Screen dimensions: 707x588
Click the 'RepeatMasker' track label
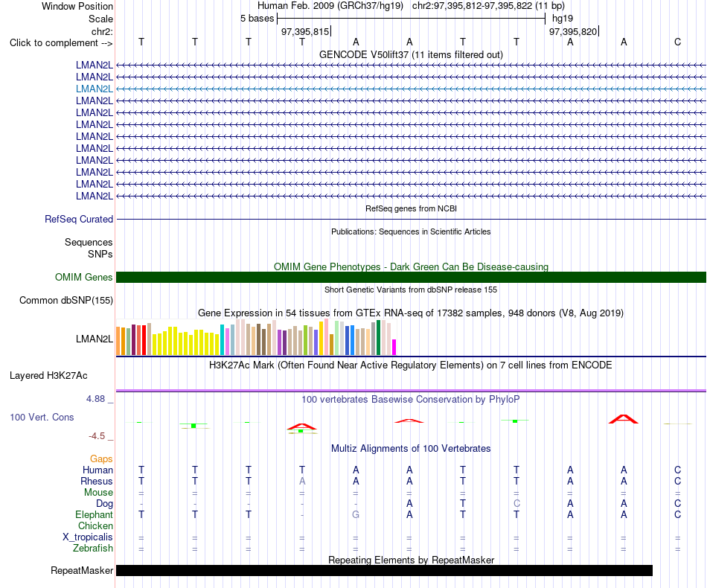[x=82, y=571]
